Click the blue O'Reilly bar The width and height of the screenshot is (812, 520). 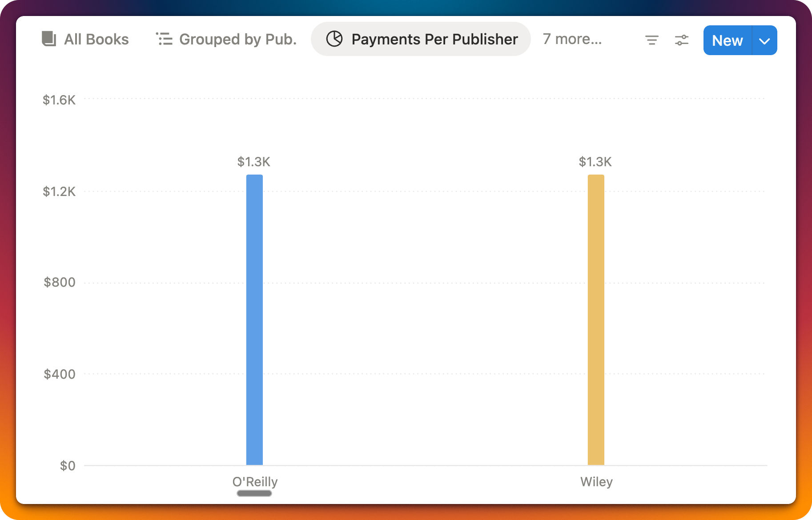(x=254, y=320)
